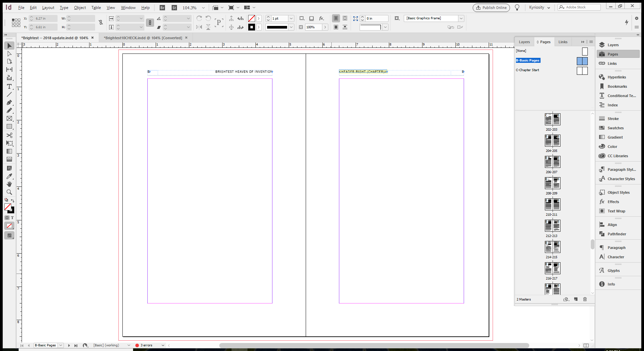Select the Zoom tool
Image resolution: width=644 pixels, height=351 pixels.
click(9, 192)
